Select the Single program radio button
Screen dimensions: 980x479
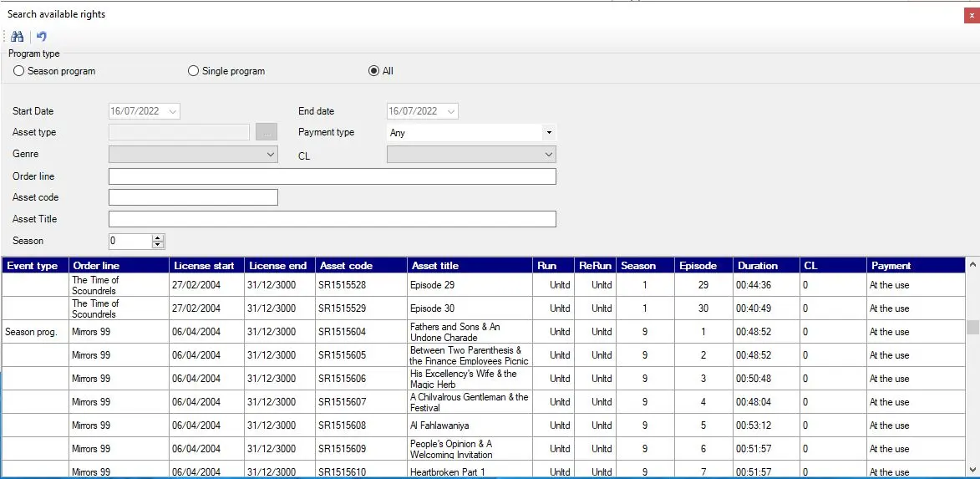pos(193,71)
